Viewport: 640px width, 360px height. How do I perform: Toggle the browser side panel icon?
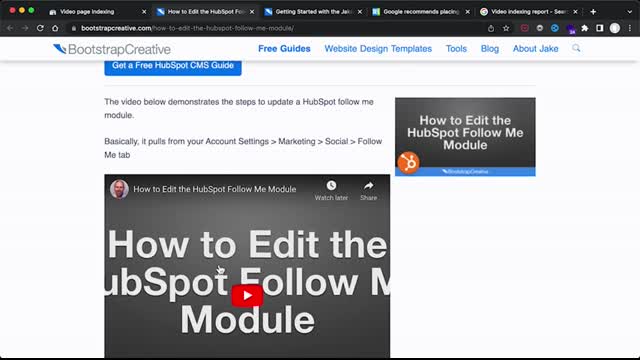[600, 28]
